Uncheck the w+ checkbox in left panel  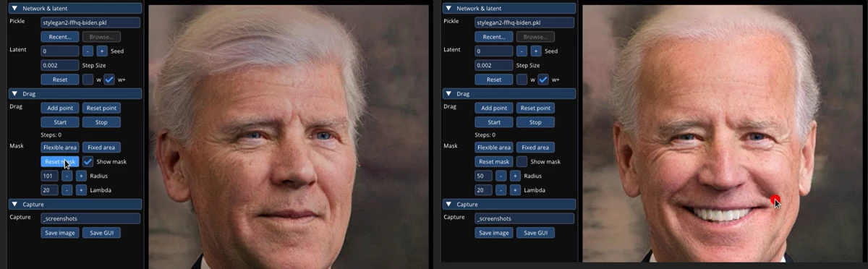[x=109, y=80]
